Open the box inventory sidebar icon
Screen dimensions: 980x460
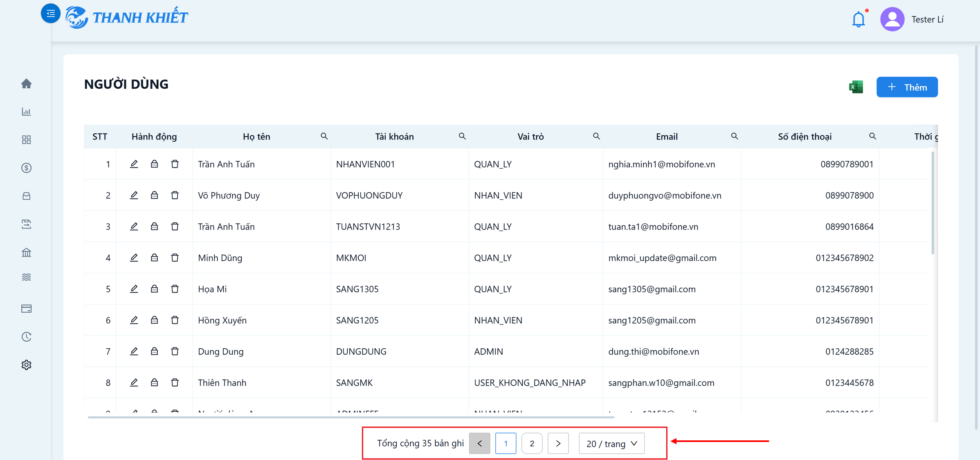(x=26, y=196)
